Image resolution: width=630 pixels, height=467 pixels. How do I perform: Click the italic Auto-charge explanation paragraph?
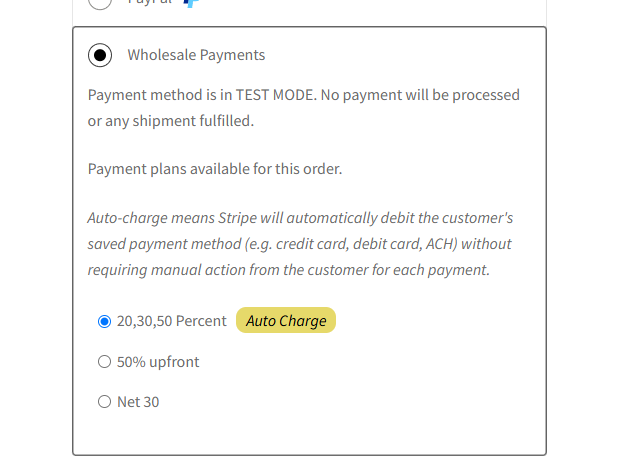click(x=300, y=244)
